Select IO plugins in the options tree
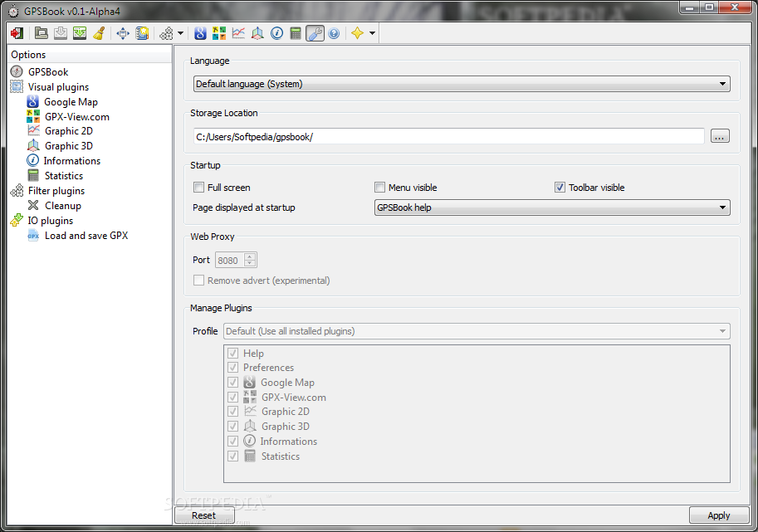The width and height of the screenshot is (758, 532). 51,221
